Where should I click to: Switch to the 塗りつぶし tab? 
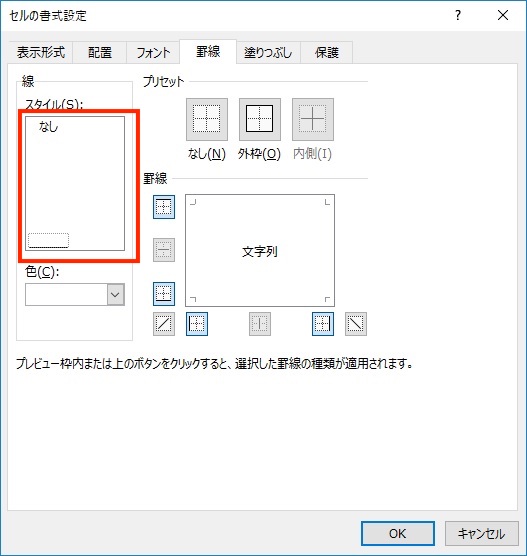click(268, 52)
